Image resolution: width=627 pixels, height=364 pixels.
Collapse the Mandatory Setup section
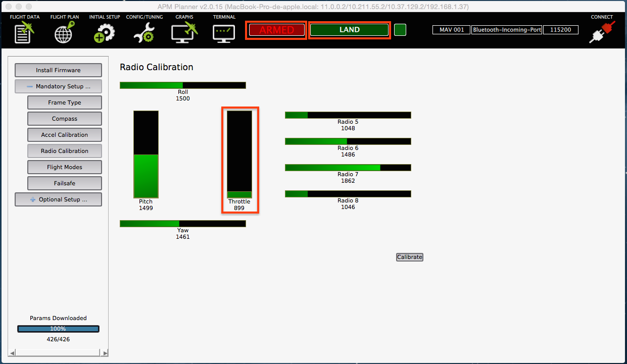pyautogui.click(x=58, y=86)
